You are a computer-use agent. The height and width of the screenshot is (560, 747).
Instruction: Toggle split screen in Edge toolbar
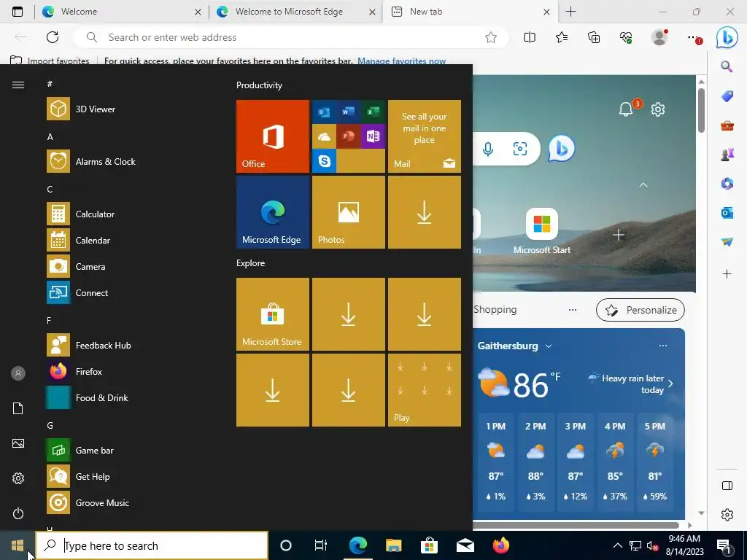[530, 37]
